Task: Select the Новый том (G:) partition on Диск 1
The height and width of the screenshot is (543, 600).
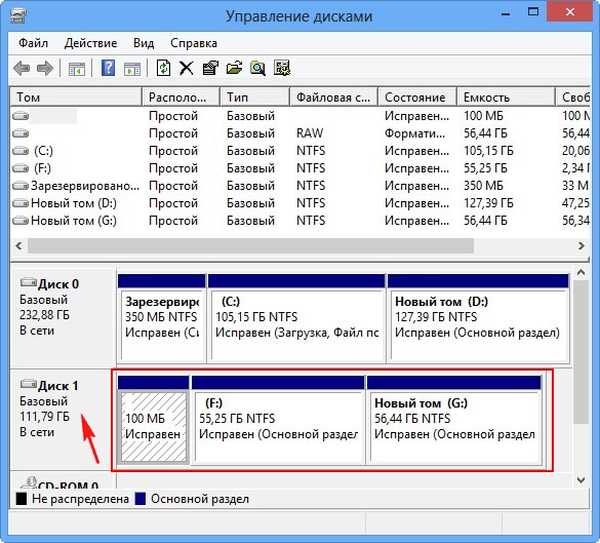Action: point(455,427)
